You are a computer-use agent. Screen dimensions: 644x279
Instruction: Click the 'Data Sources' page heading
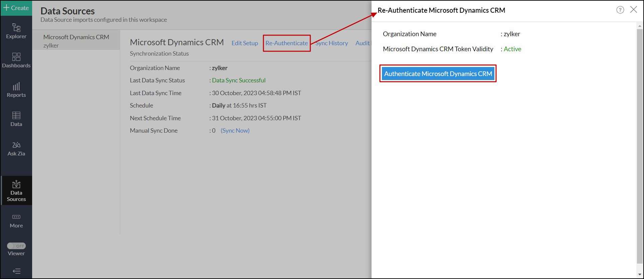pyautogui.click(x=68, y=11)
